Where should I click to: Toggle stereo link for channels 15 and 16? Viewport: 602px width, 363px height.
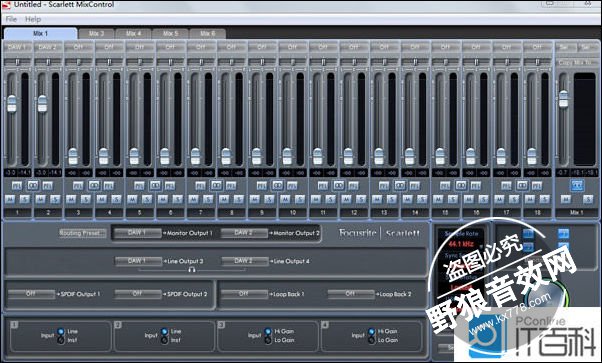tap(461, 186)
